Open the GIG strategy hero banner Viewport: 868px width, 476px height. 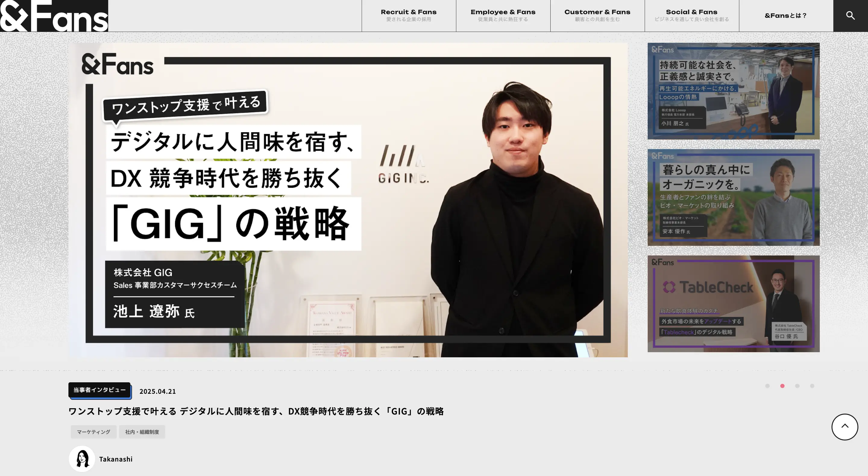point(348,200)
